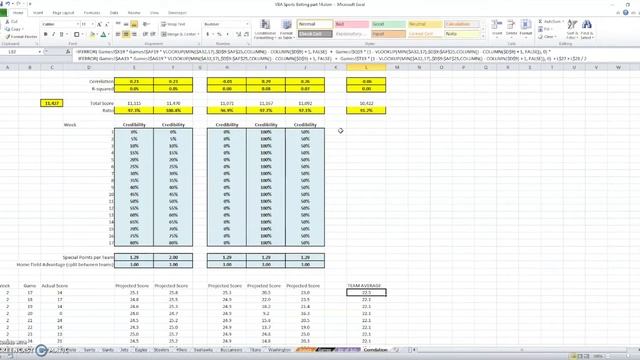The image size is (640, 360).
Task: Switch to the Data ribbon tab
Action: pos(114,13)
